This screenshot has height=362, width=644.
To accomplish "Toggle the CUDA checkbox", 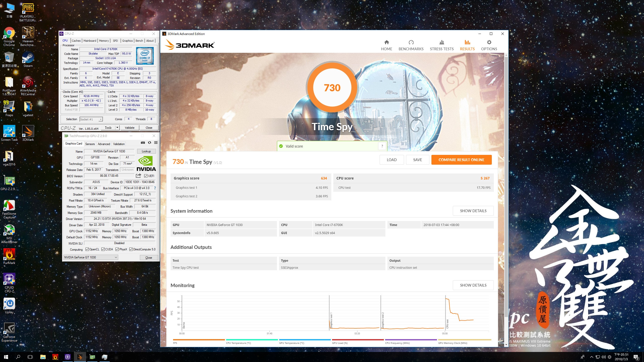I will (103, 249).
